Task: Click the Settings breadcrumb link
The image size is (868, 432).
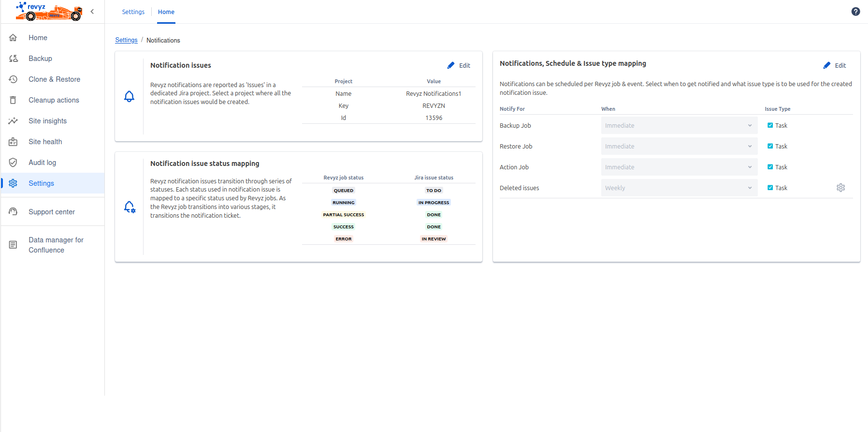Action: [126, 40]
